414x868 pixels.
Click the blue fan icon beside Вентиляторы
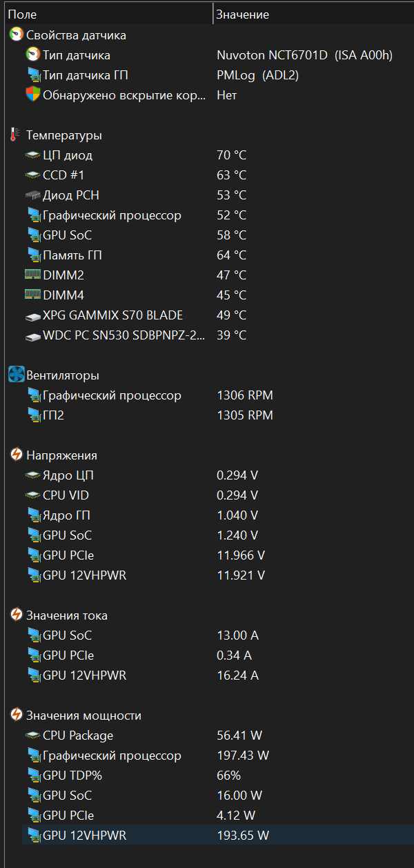(x=16, y=375)
